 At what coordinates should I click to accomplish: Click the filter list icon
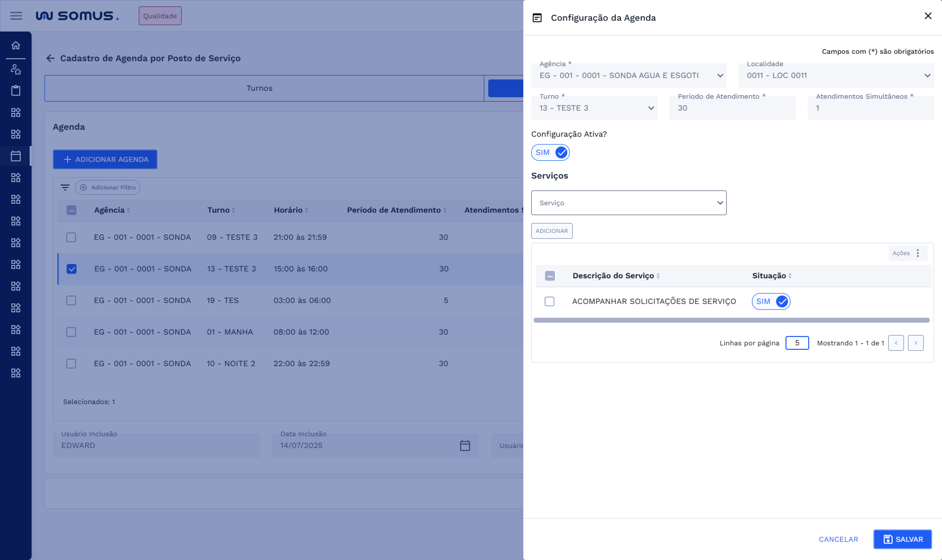coord(65,187)
